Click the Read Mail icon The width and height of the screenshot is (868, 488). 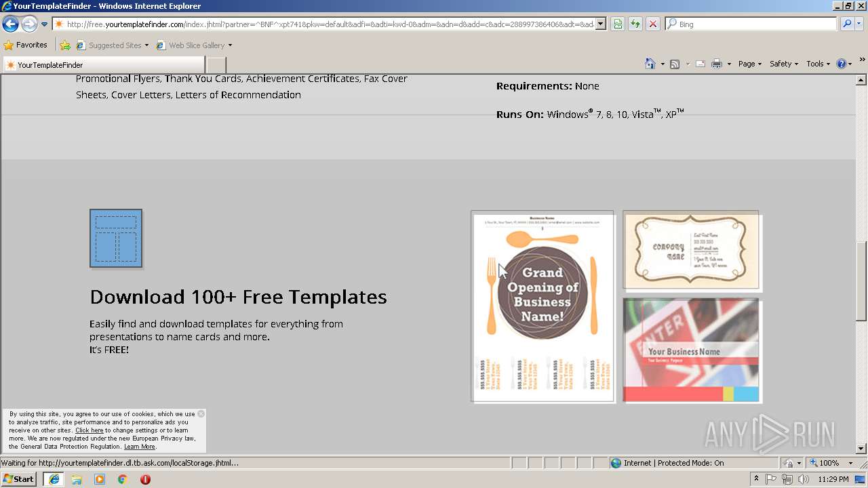tap(701, 64)
